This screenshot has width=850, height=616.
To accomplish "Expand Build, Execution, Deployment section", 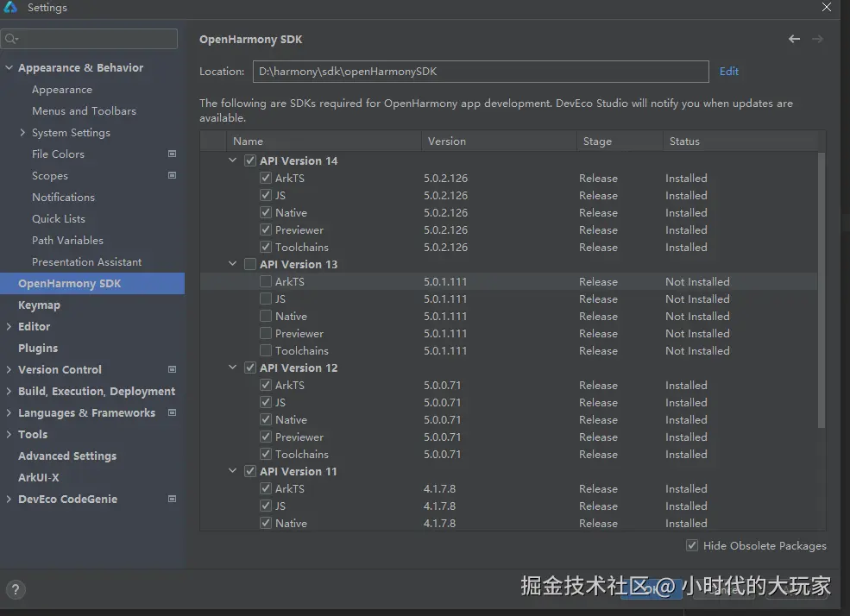I will tap(9, 391).
